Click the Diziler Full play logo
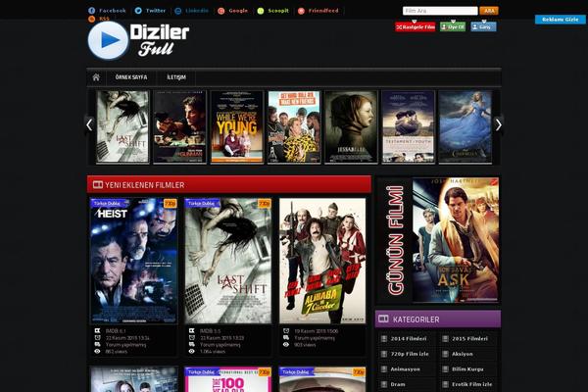 click(108, 40)
